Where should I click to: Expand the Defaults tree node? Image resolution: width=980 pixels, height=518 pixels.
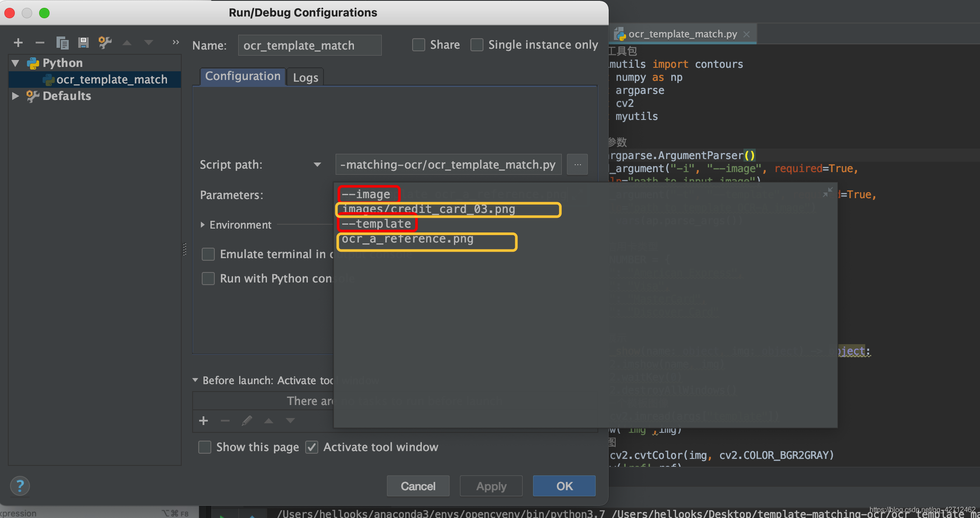pyautogui.click(x=15, y=96)
